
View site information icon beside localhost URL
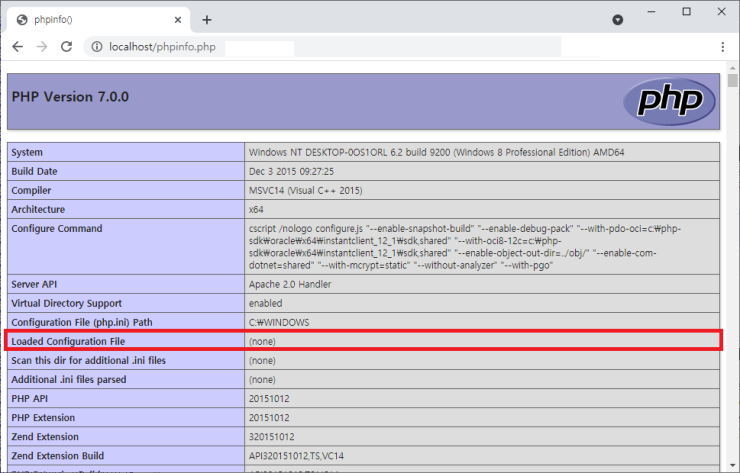click(x=97, y=47)
